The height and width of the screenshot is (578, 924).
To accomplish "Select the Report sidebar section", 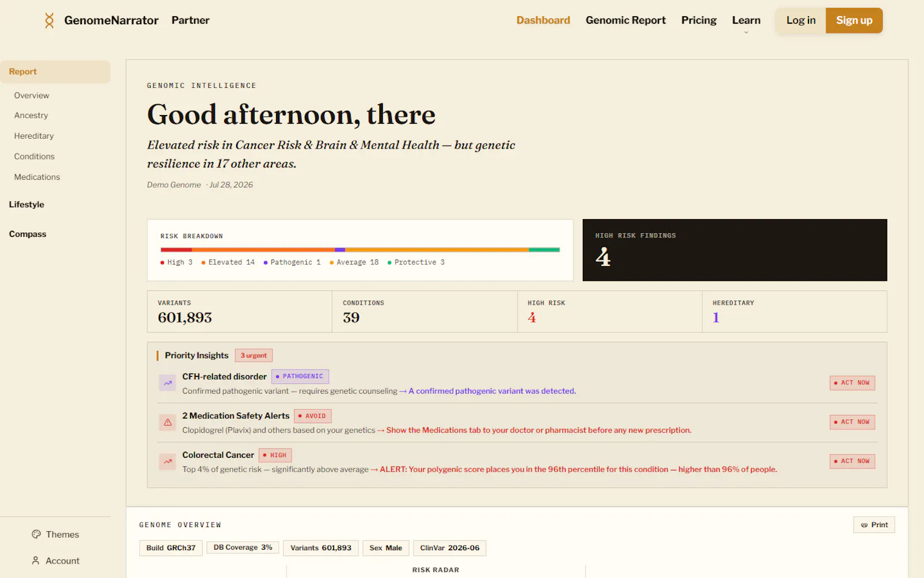I will (55, 72).
